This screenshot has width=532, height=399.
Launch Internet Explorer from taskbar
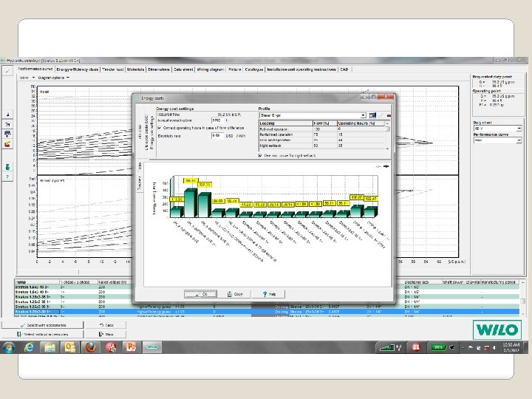point(29,347)
